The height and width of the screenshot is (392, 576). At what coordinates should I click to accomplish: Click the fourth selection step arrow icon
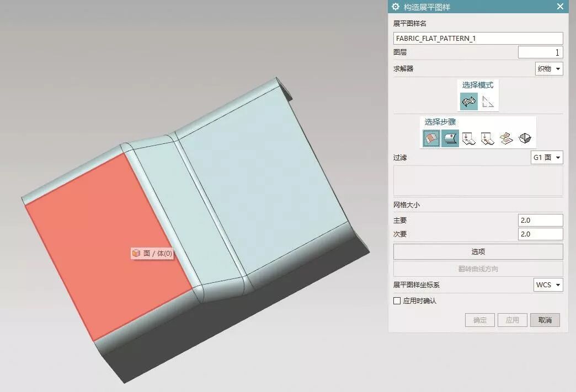point(488,138)
